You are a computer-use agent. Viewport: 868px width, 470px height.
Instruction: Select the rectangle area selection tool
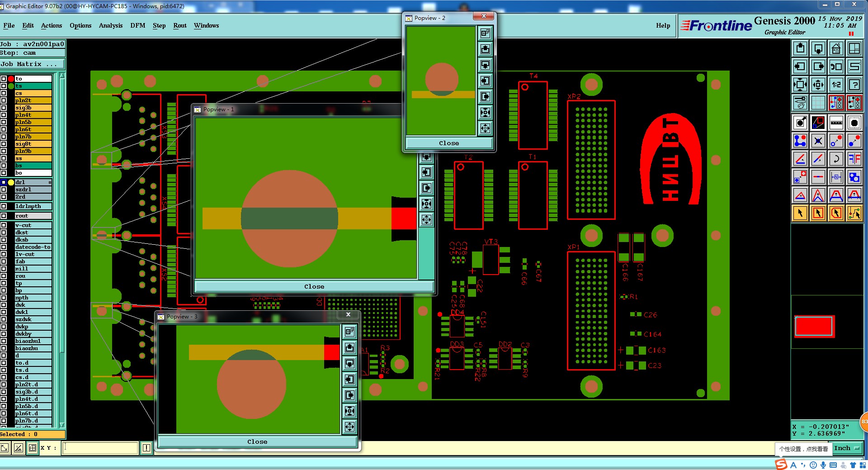point(818,213)
